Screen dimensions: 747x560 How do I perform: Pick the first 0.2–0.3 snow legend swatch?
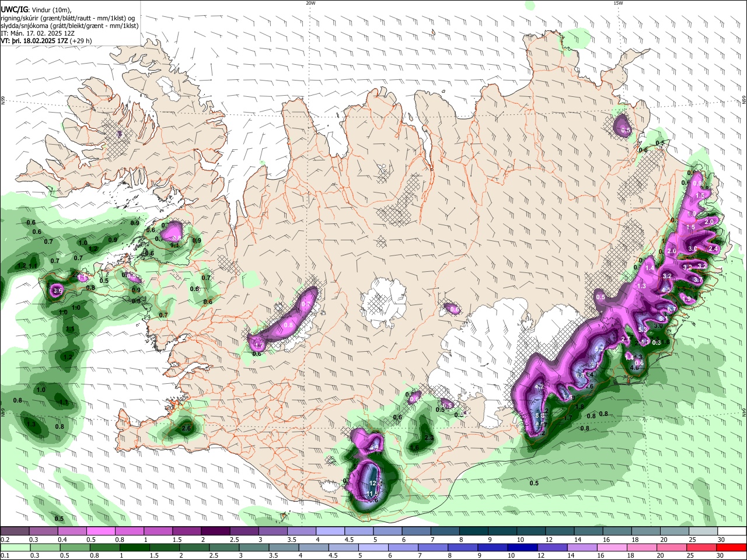point(15,531)
